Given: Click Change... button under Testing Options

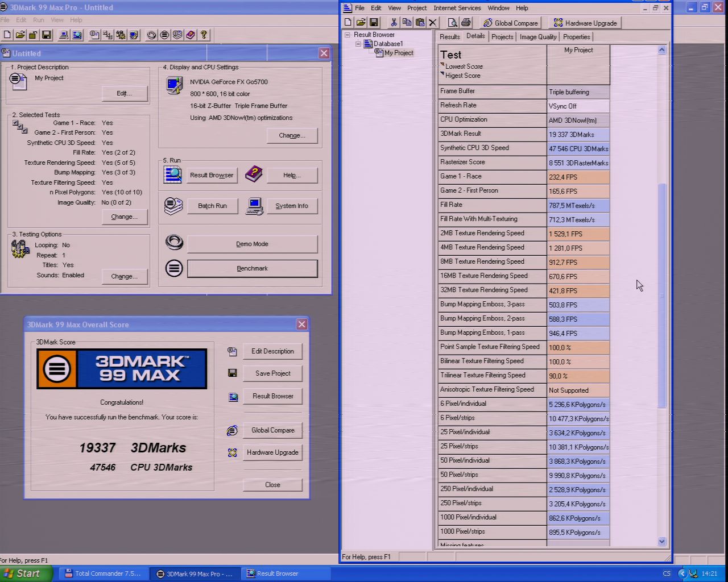Looking at the screenshot, I should click(x=125, y=276).
